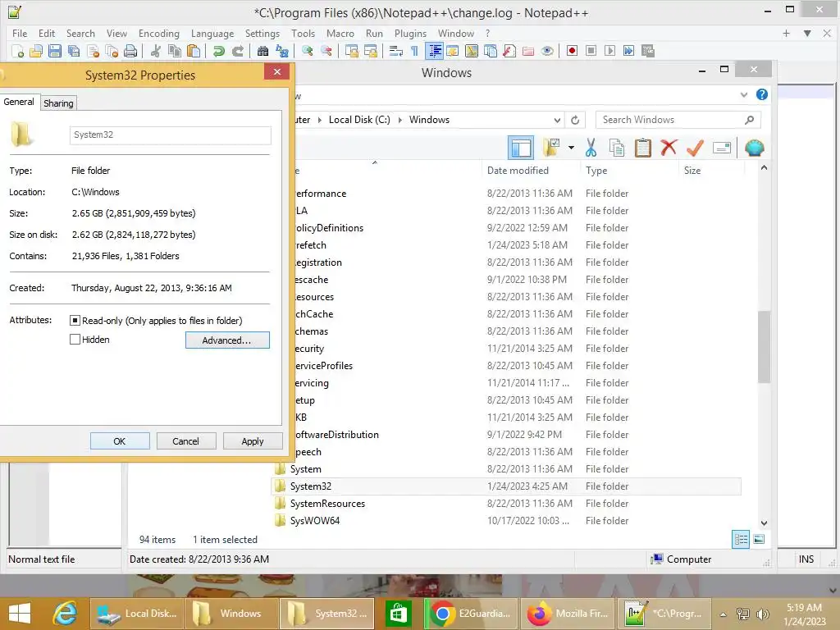This screenshot has height=630, width=840.
Task: Open the Notepad++ document list dropdown arrow
Action: (x=807, y=33)
